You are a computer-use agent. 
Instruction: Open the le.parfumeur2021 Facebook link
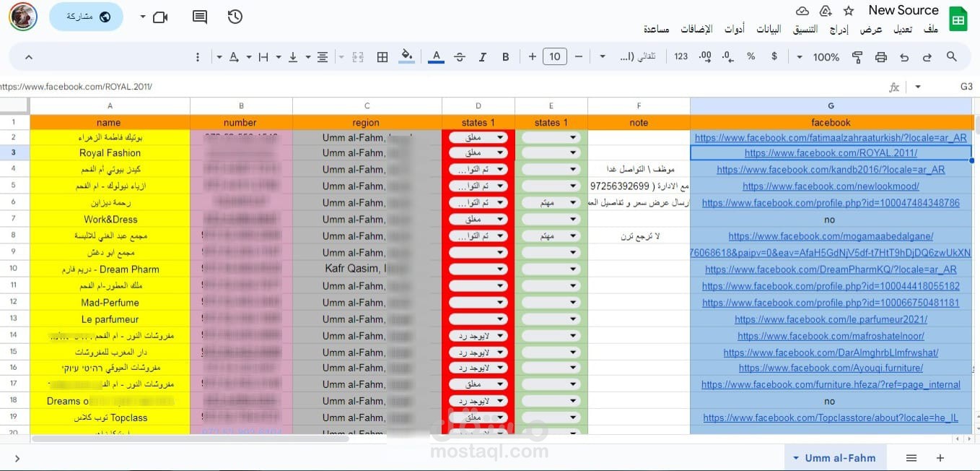831,319
